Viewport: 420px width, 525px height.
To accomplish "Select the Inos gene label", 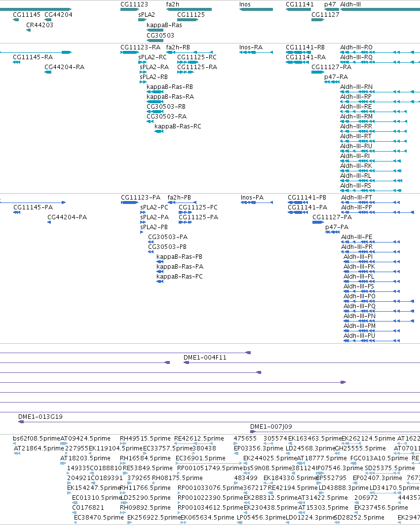I will (245, 4).
